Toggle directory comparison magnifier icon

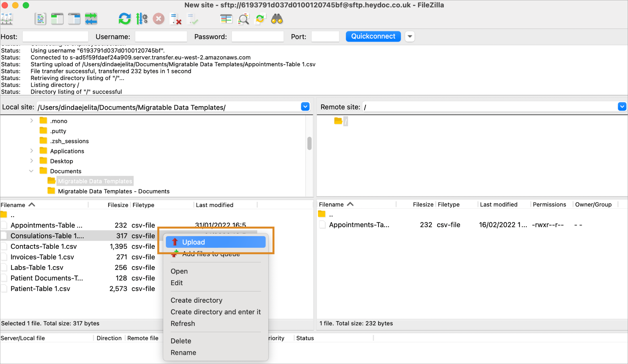click(243, 19)
